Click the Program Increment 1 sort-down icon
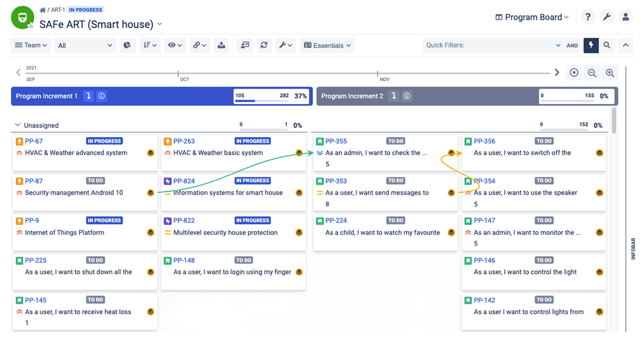This screenshot has height=337, width=644. (x=89, y=96)
